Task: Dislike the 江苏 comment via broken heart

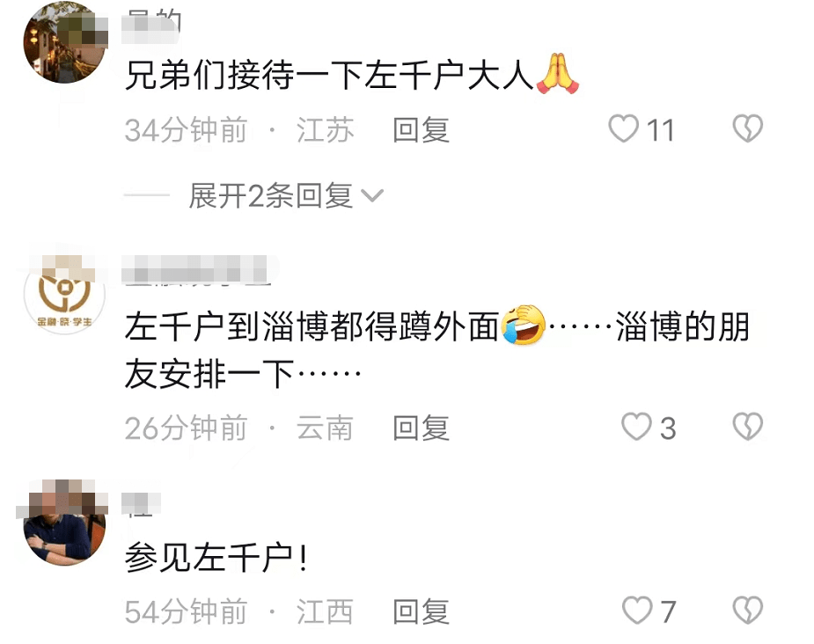Action: click(747, 128)
